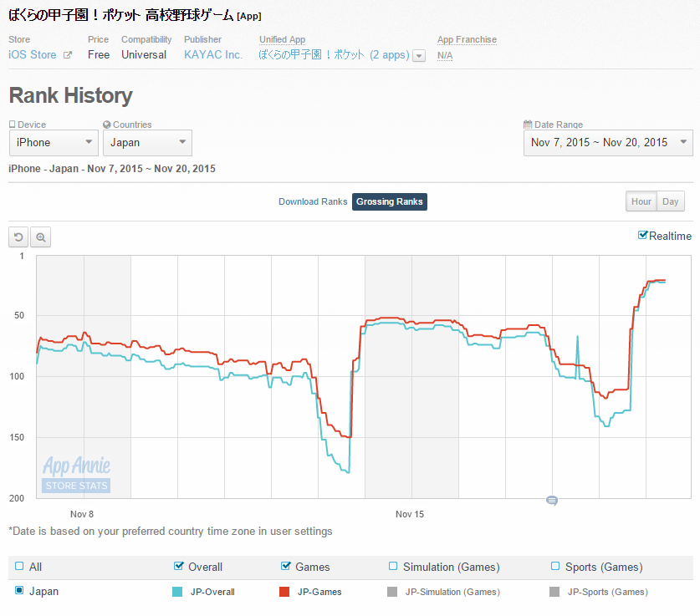Click the Free price value
This screenshot has height=616, width=700.
(99, 55)
